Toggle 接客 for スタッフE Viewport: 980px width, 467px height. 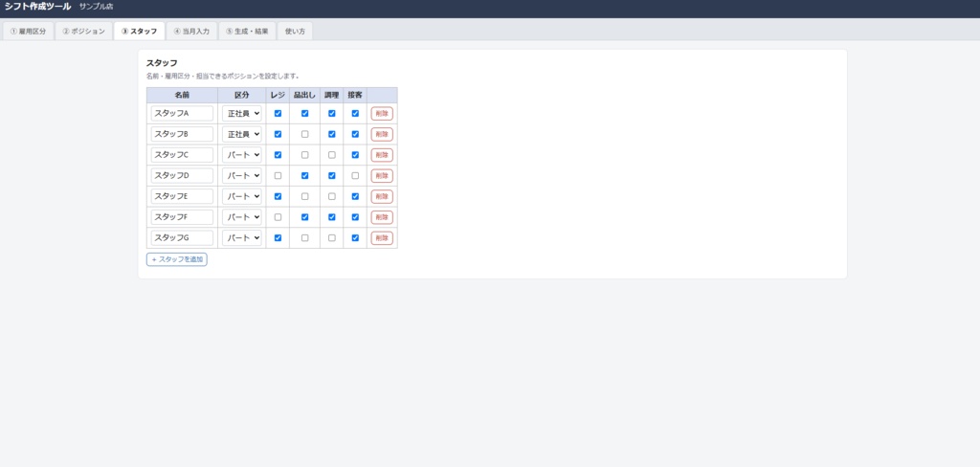click(356, 196)
